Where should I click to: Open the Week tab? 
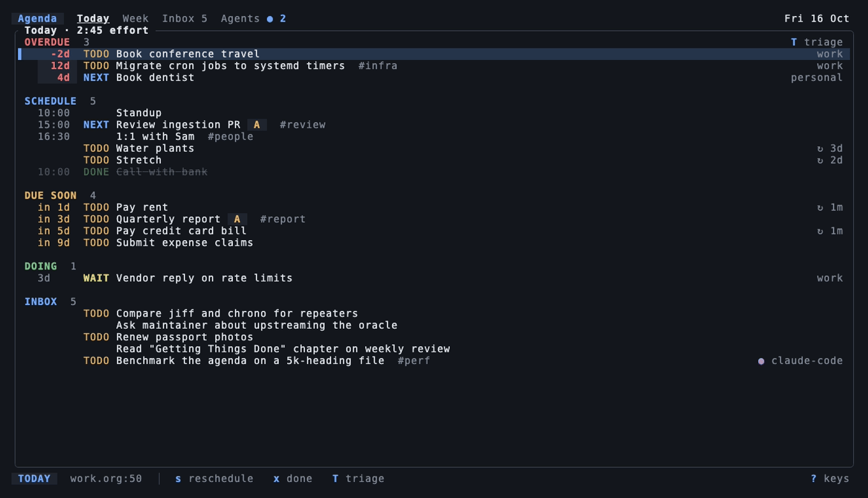coord(135,19)
